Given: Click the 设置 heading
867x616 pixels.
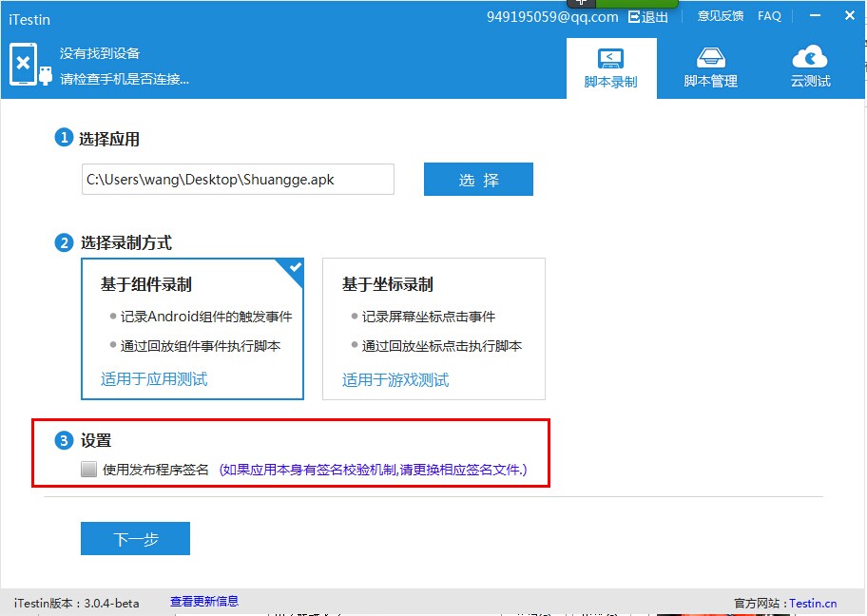Looking at the screenshot, I should click(96, 441).
